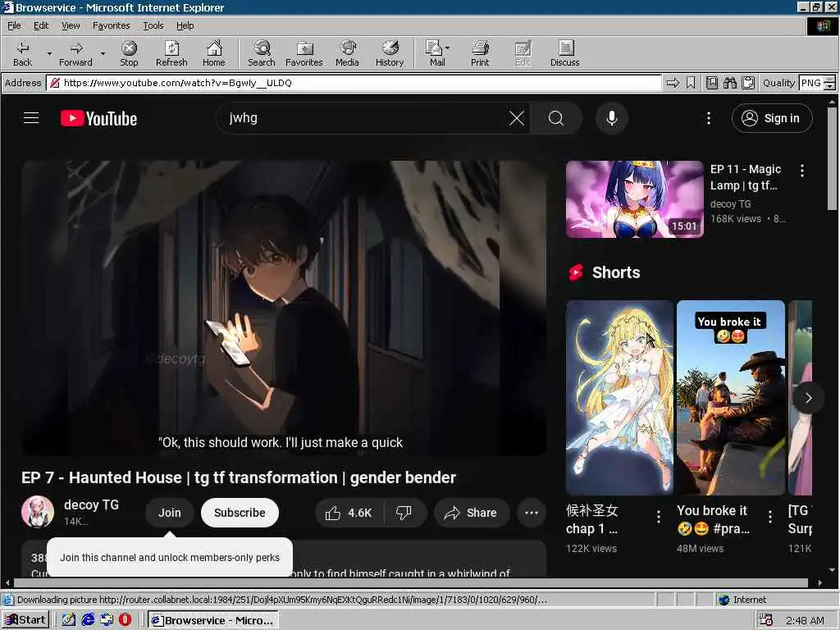840x630 pixels.
Task: Click the Join button
Action: coord(169,513)
